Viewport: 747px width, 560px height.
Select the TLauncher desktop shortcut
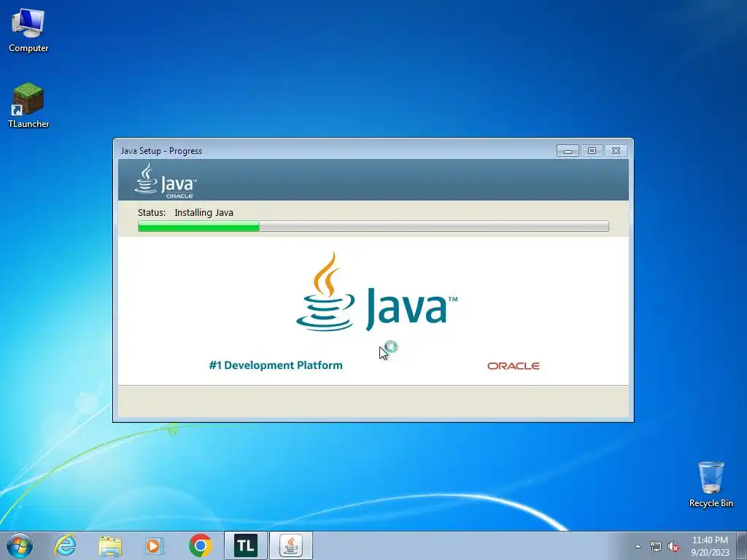tap(28, 106)
